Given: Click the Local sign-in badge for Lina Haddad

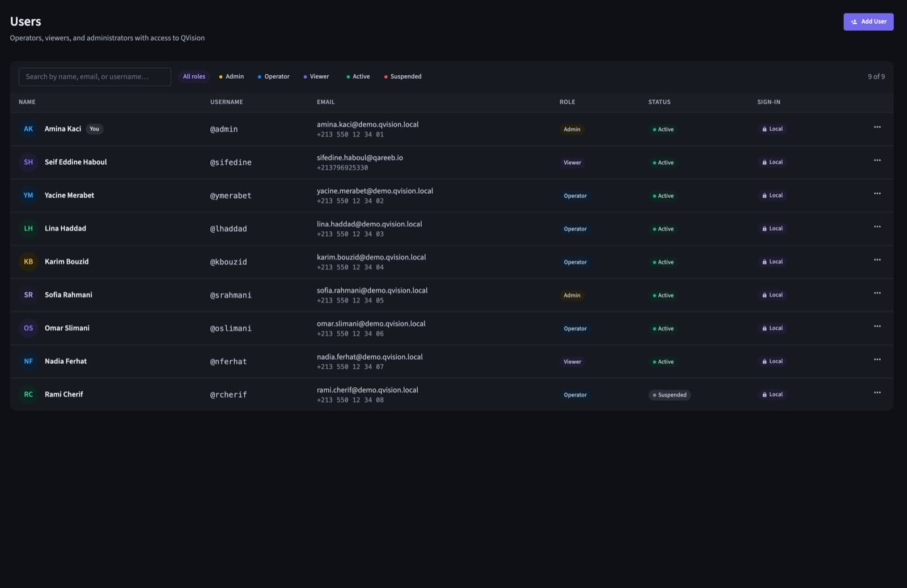Looking at the screenshot, I should point(772,228).
